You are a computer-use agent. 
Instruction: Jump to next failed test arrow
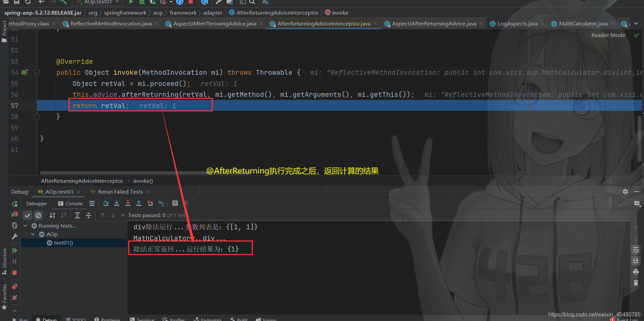[x=113, y=215]
